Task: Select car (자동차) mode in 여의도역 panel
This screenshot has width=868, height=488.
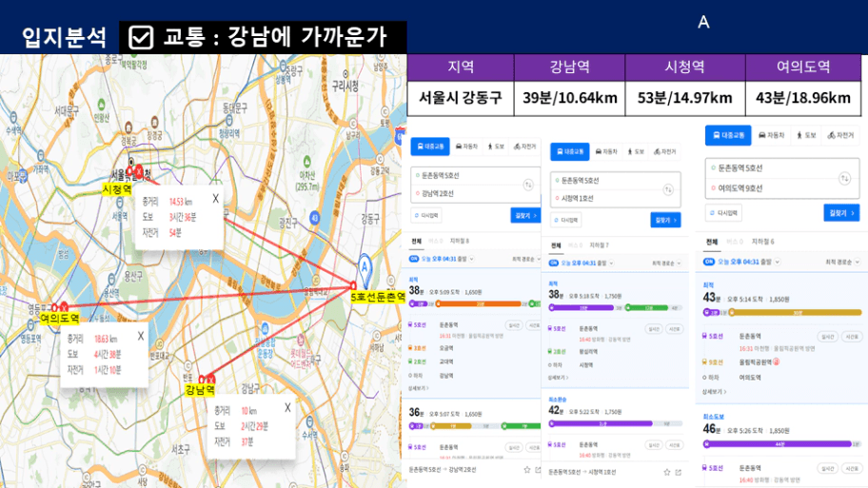Action: (771, 135)
